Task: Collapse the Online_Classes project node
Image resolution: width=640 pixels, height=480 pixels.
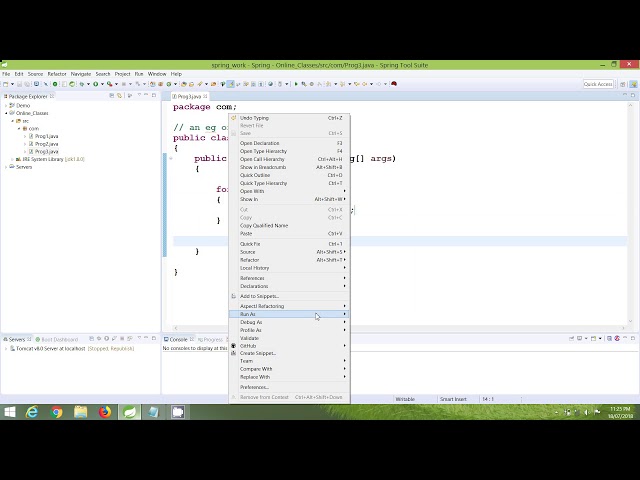Action: tap(6, 113)
